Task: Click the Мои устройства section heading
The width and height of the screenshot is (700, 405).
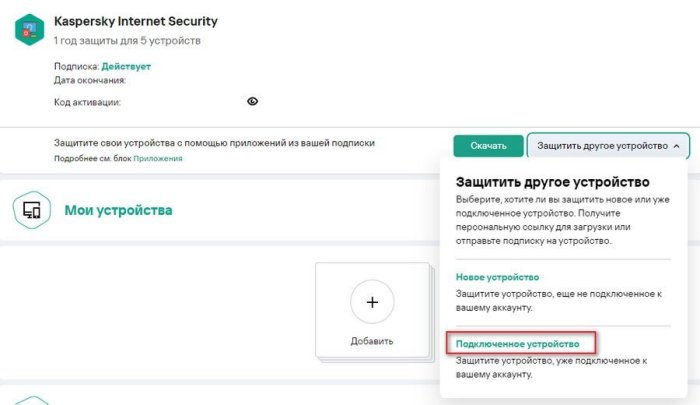Action: (x=118, y=210)
